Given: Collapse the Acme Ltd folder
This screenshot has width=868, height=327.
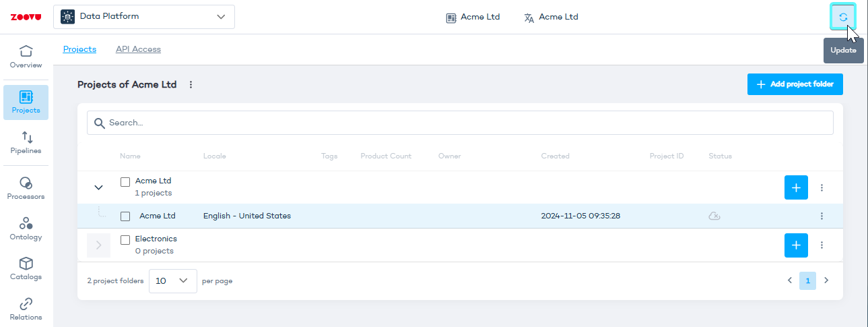Looking at the screenshot, I should pyautogui.click(x=98, y=187).
